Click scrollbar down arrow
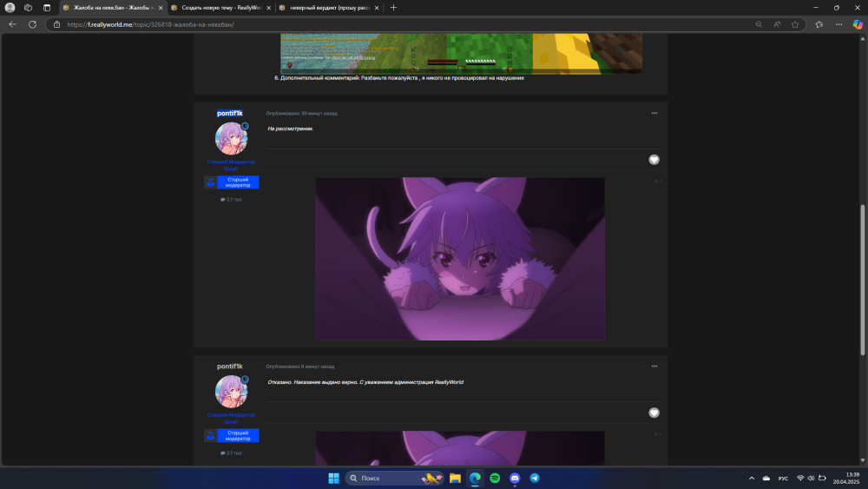This screenshot has width=868, height=489. tap(863, 460)
